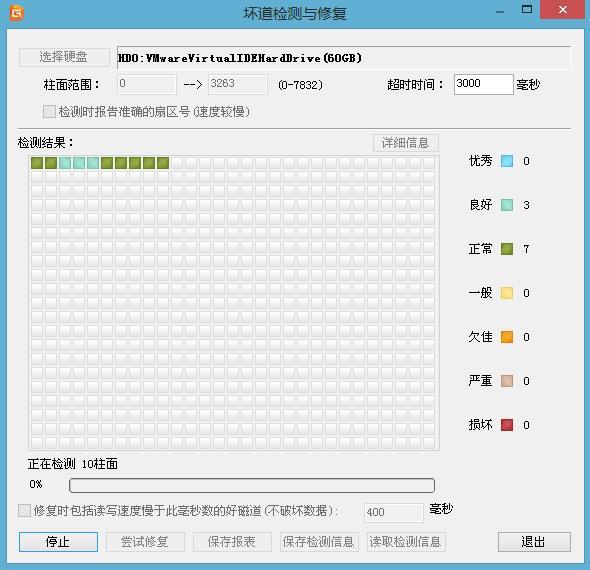Screen dimensions: 590x570
Task: Click the timeout field showing 3000
Action: pyautogui.click(x=484, y=84)
